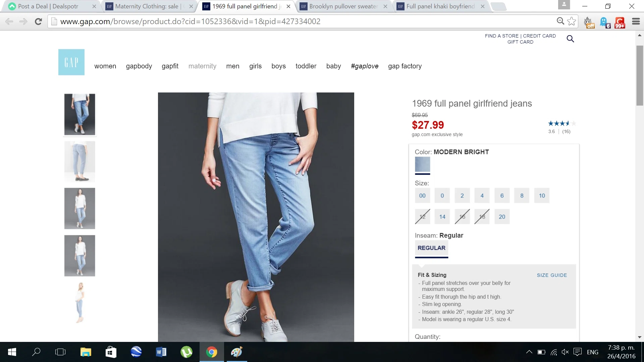The width and height of the screenshot is (644, 362).
Task: Show hidden system tray icons chevron
Action: pos(529,352)
